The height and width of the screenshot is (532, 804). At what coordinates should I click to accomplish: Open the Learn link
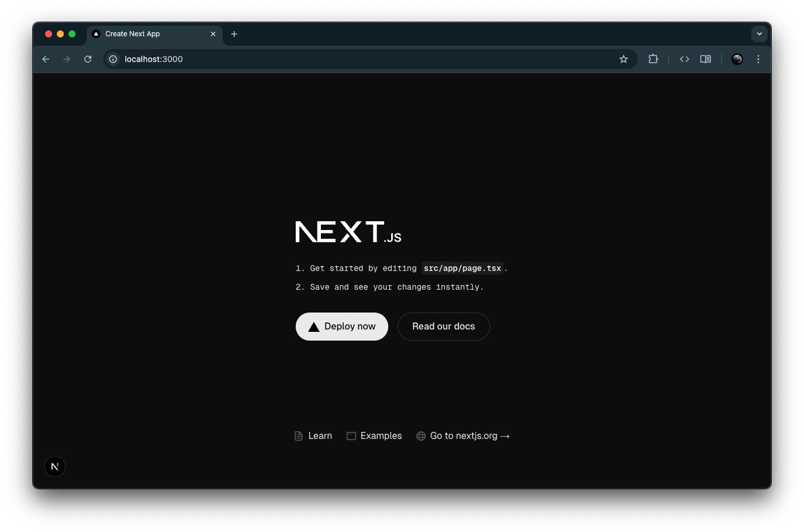(313, 436)
